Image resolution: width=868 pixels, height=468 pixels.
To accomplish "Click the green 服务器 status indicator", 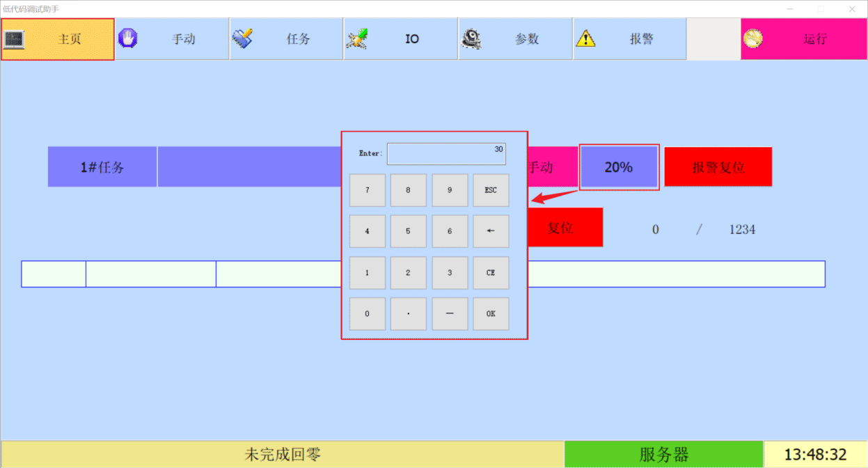I will [664, 455].
